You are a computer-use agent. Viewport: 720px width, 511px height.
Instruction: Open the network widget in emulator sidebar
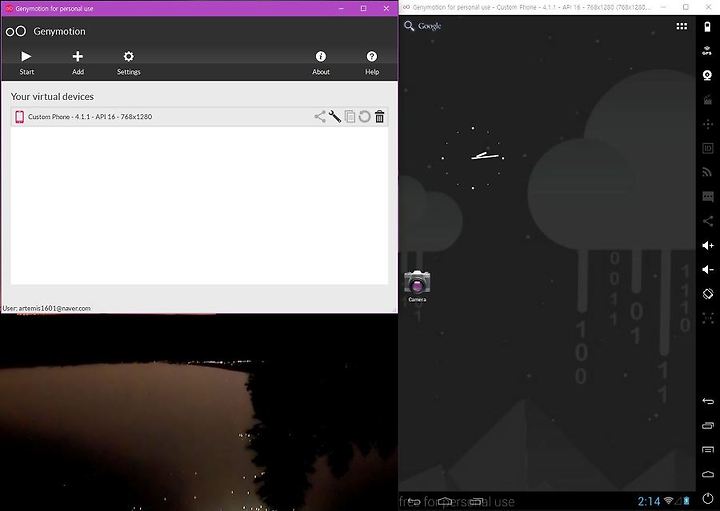pos(708,173)
